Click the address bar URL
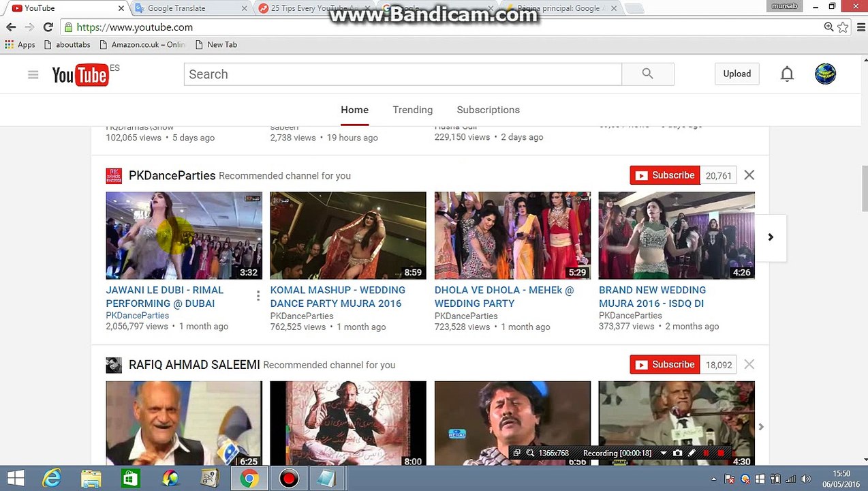The image size is (868, 491). tap(135, 27)
